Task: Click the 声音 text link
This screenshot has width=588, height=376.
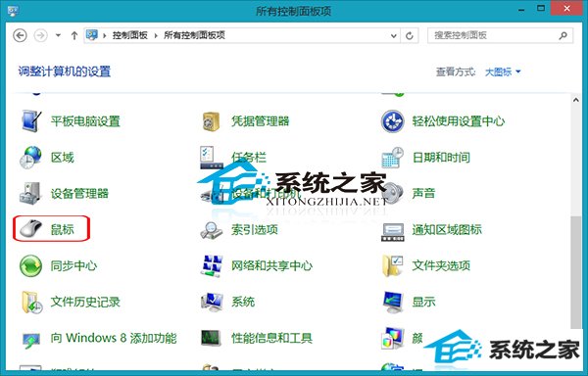Action: (423, 193)
